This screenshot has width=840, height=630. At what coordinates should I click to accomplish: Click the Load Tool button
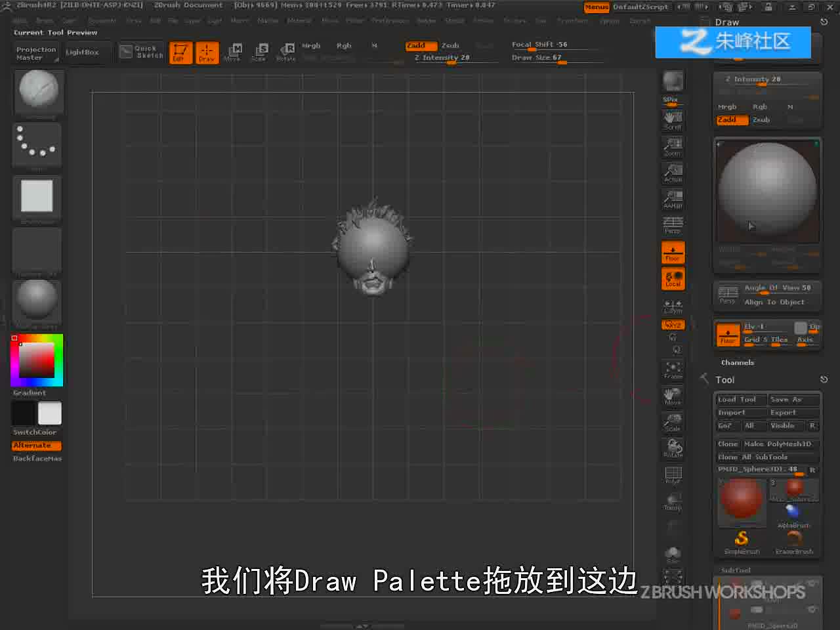coord(741,400)
